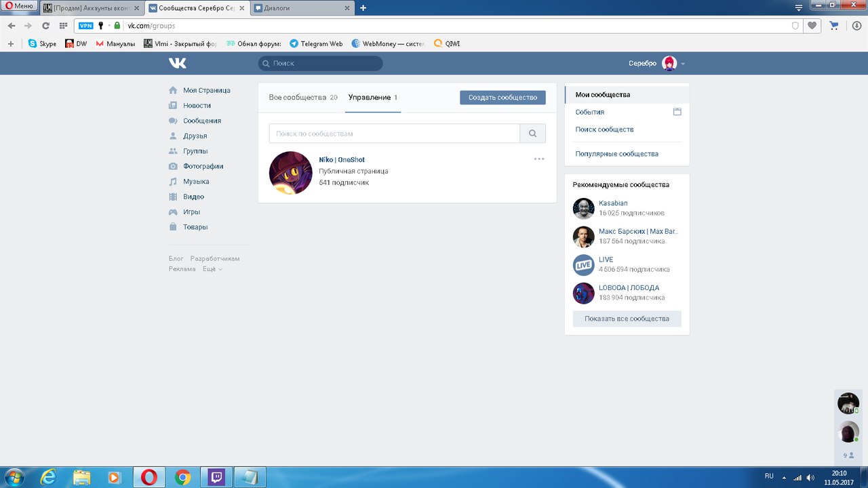Open Music in left sidebar
The width and height of the screenshot is (868, 488).
(x=195, y=182)
